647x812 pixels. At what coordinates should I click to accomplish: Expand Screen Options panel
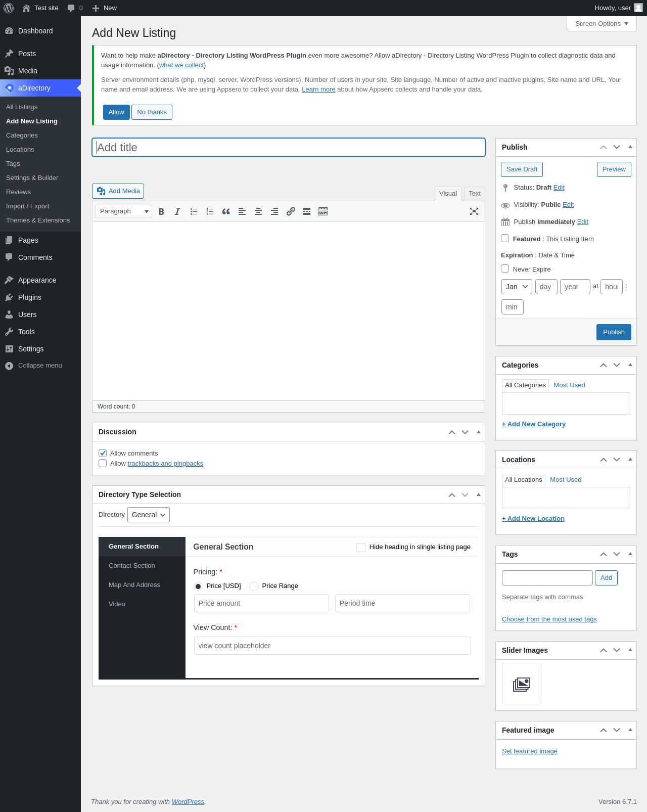tap(602, 24)
